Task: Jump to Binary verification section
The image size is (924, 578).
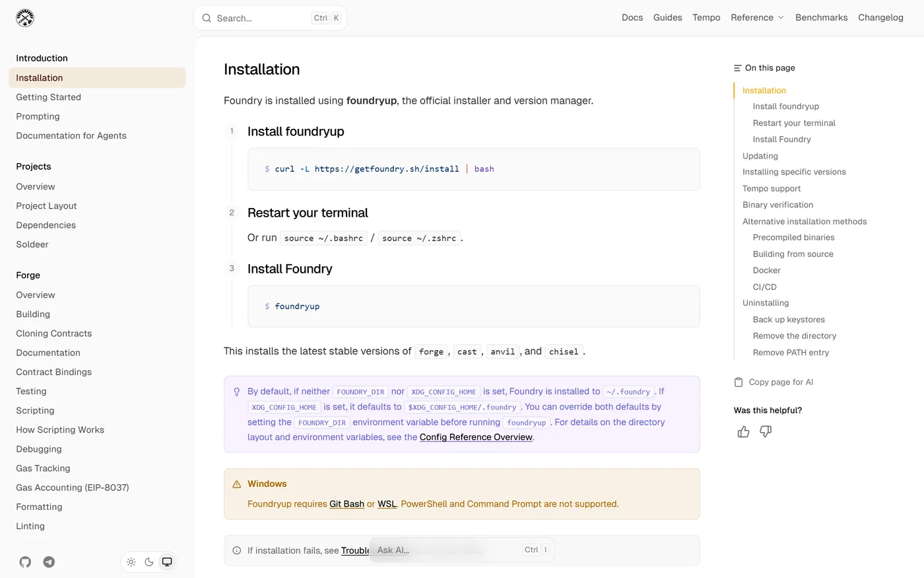Action: [x=778, y=205]
